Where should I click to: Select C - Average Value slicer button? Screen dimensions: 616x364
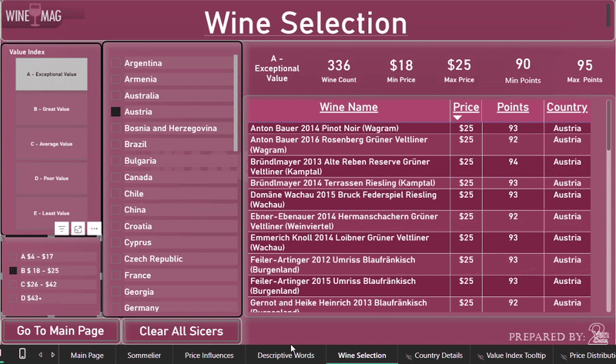pos(52,144)
